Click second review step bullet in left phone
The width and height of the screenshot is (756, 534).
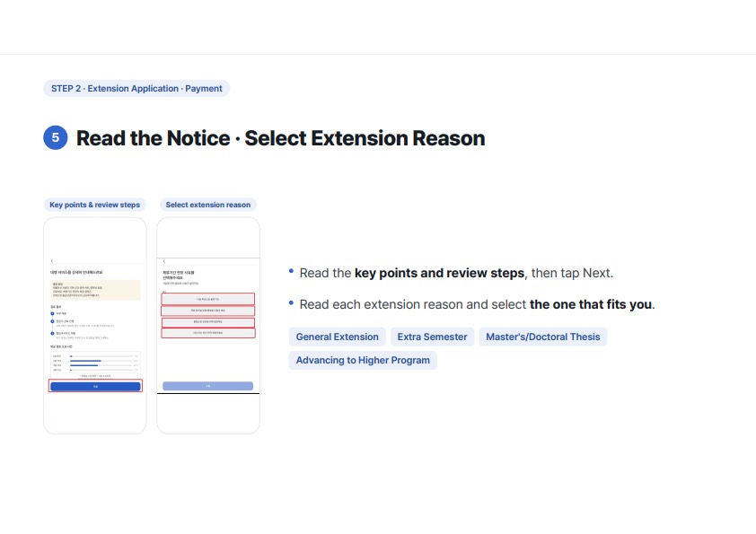pyautogui.click(x=53, y=321)
